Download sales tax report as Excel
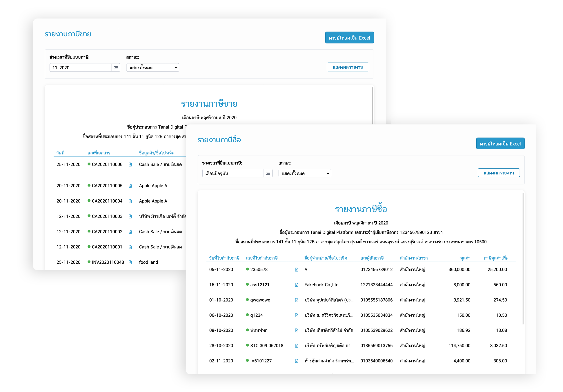The image size is (563, 392). (x=349, y=38)
